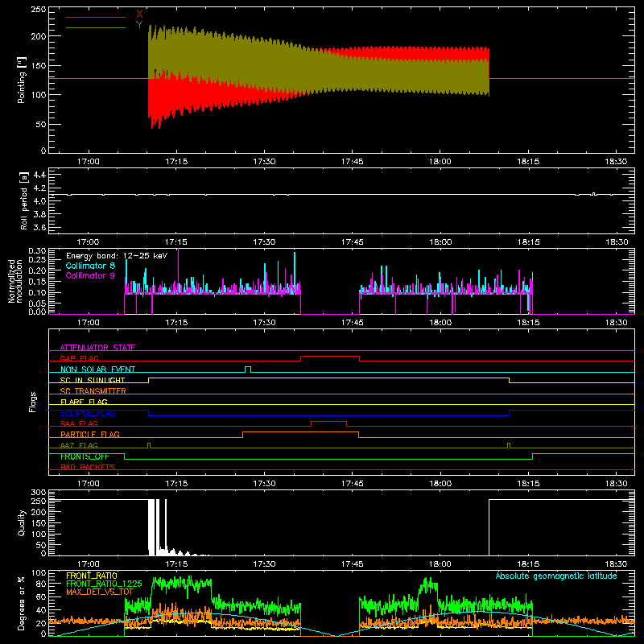Viewport: 644px width, 644px height.
Task: Click the 18:00 tick label under Quality plot
Action: (x=440, y=564)
